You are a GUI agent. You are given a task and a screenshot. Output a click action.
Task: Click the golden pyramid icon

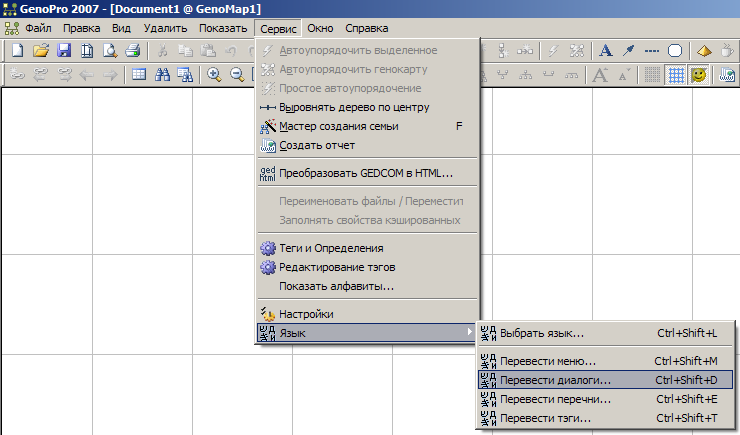[x=704, y=50]
